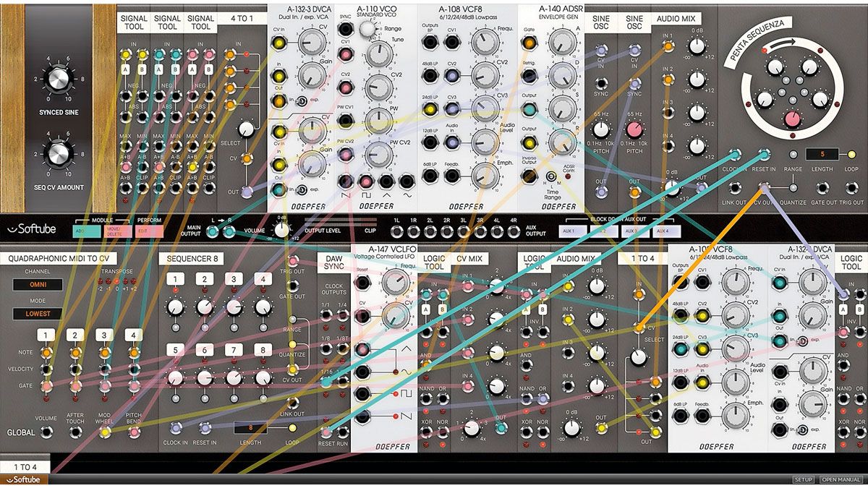868x488 pixels.
Task: Change the LOWEST mode selector
Action: pos(38,313)
